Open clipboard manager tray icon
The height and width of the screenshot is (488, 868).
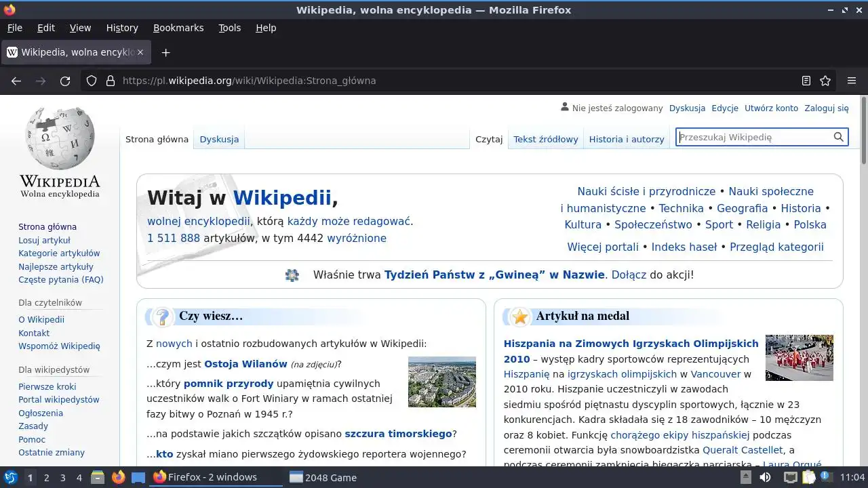[809, 477]
